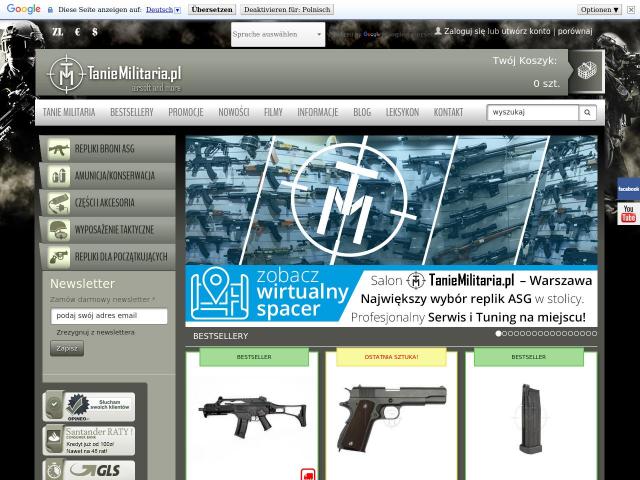Open the Facebook side tab

[628, 189]
